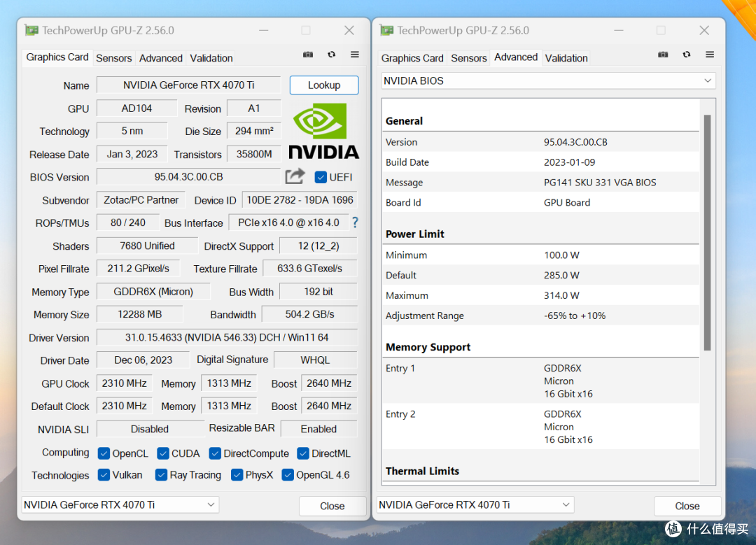Switch to Sensors tab in left window
This screenshot has height=545, width=756.
pos(114,58)
